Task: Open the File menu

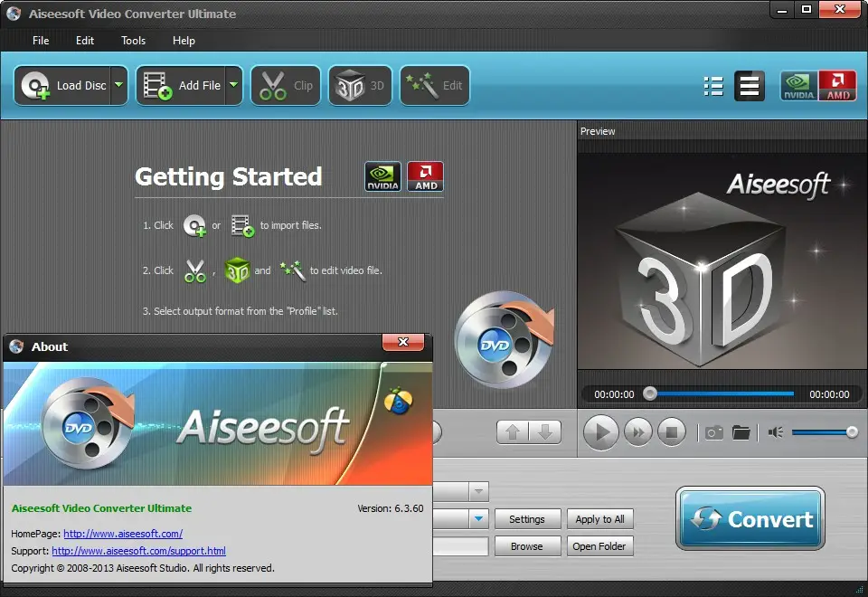Action: tap(41, 41)
